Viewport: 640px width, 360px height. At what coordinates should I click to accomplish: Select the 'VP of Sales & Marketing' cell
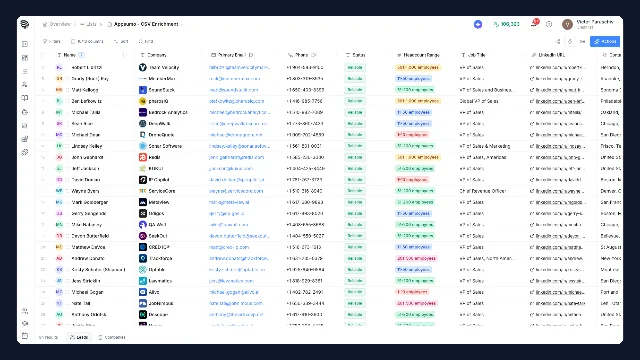coord(485,146)
